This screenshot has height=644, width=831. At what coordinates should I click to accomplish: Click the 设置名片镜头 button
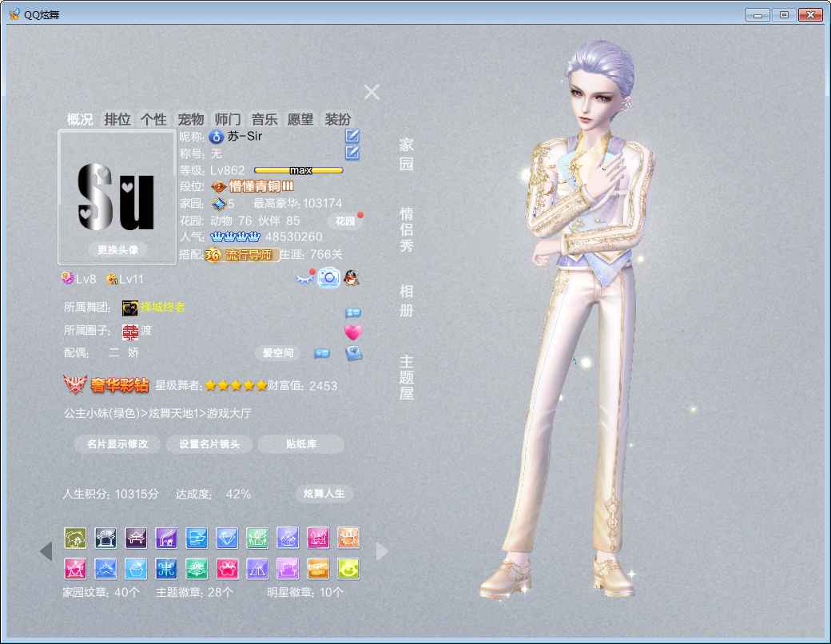tap(209, 444)
